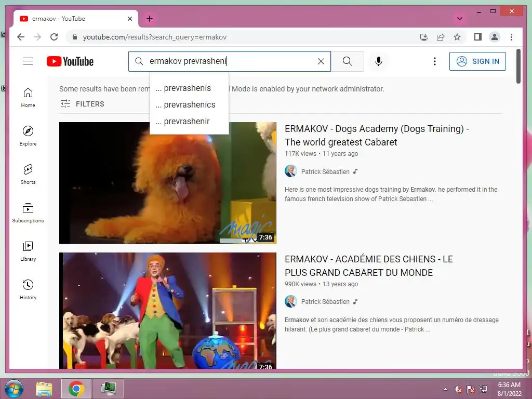Toggle Chrome side panel

(478, 37)
